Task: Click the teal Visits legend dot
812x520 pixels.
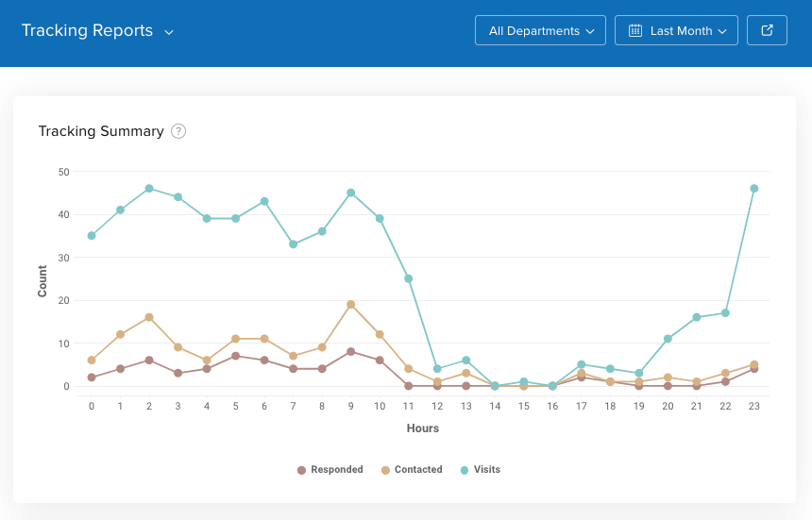Action: click(465, 470)
